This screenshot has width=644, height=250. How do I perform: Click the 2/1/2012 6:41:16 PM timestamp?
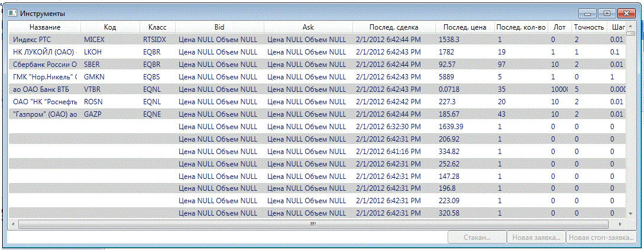pyautogui.click(x=388, y=151)
